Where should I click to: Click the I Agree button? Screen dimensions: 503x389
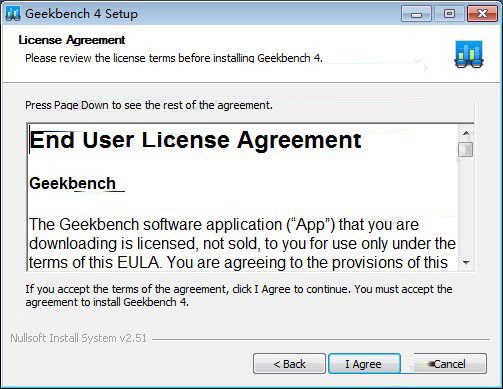364,364
